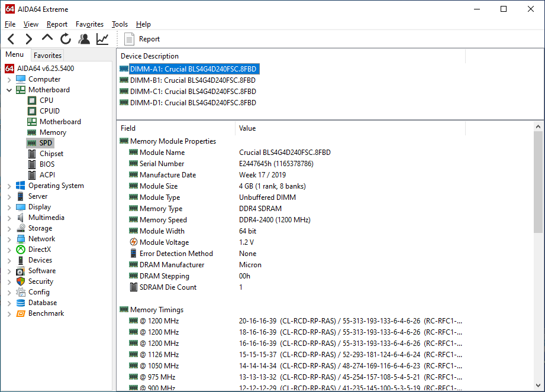The width and height of the screenshot is (545, 392).
Task: Refresh the page with the circular arrow icon
Action: pyautogui.click(x=65, y=39)
